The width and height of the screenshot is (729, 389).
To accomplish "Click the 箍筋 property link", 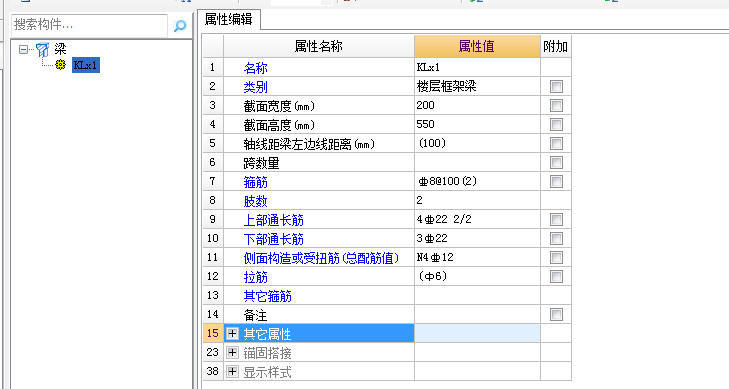I will (255, 182).
